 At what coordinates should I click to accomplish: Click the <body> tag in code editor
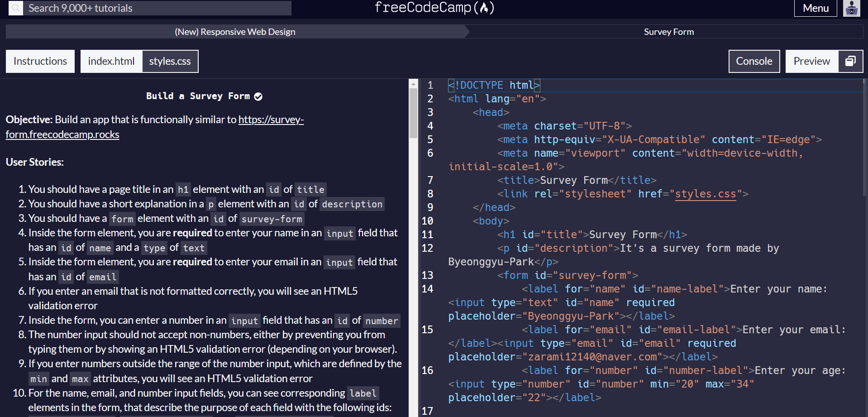491,221
